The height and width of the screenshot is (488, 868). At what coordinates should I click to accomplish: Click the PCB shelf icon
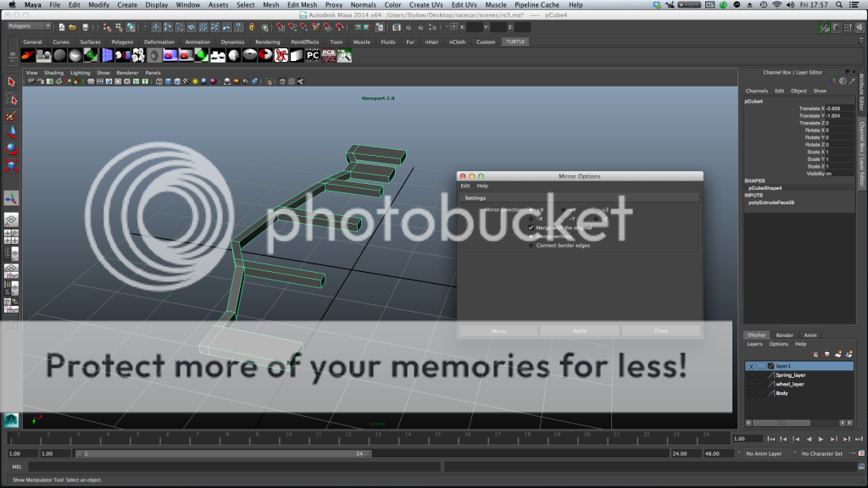(329, 56)
